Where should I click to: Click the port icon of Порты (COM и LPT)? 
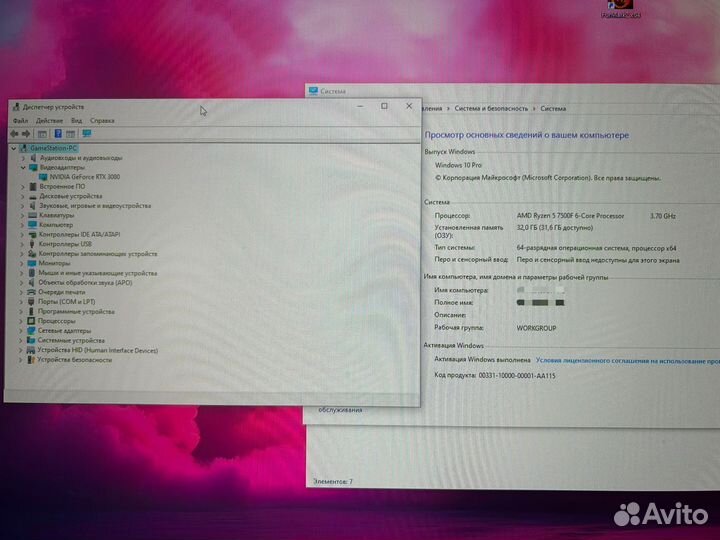pos(31,302)
